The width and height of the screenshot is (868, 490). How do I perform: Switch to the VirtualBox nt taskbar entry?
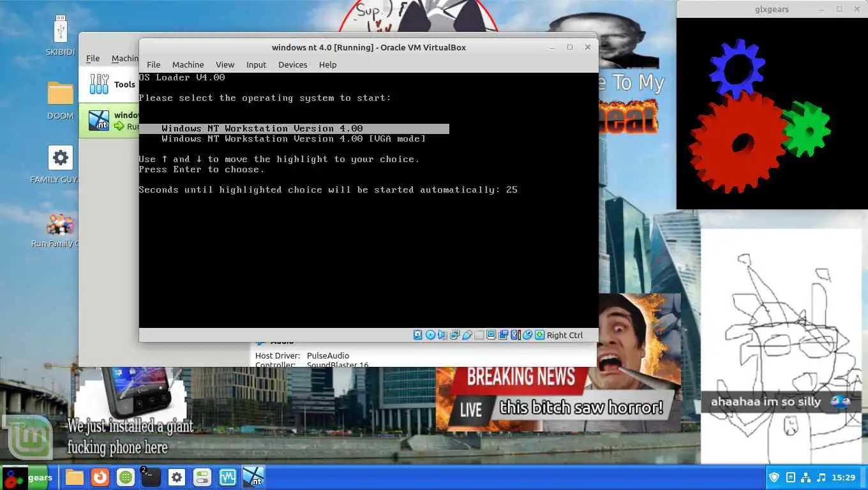click(x=253, y=477)
